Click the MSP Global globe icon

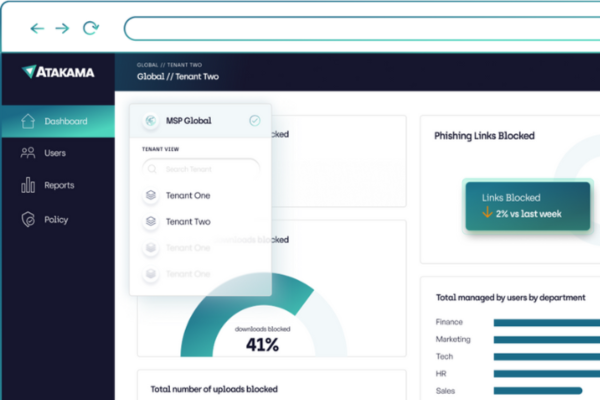pos(150,121)
